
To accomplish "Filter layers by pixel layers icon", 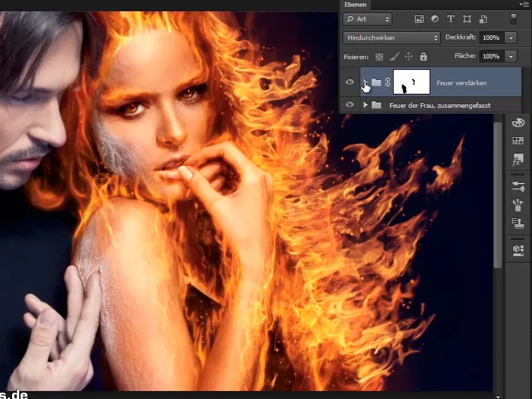I will click(419, 19).
